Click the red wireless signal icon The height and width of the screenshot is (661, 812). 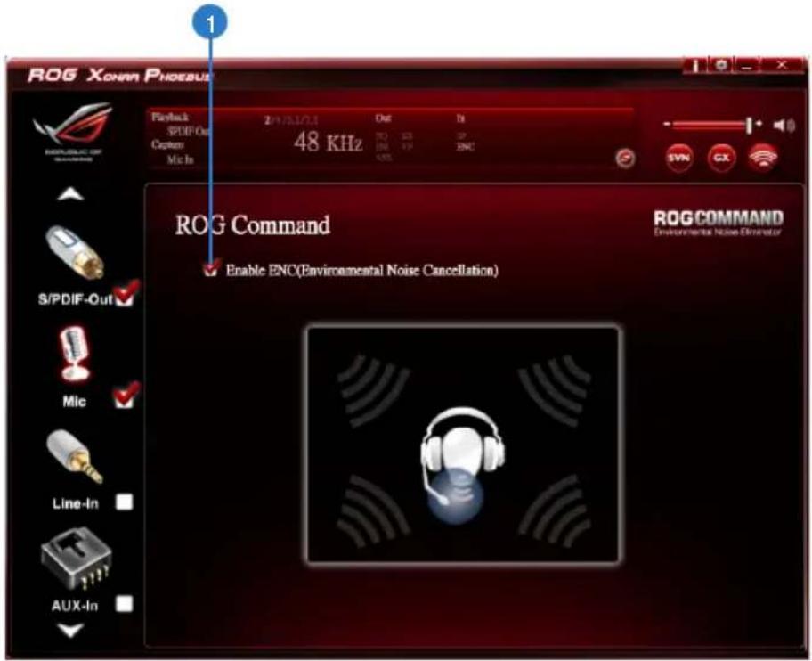763,157
